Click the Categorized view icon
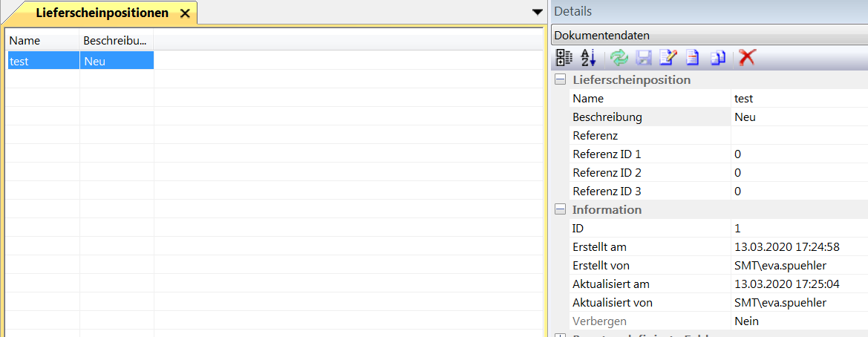 (564, 58)
